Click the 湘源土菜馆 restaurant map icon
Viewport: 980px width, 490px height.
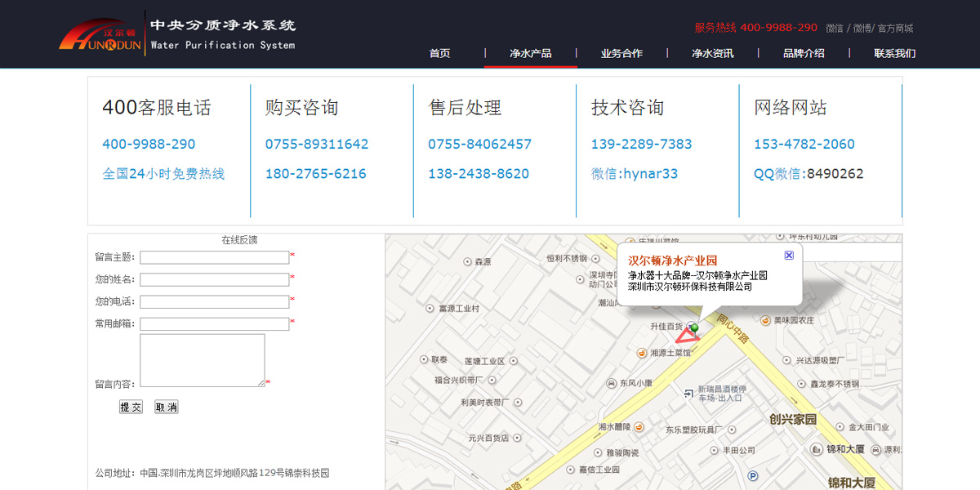642,353
